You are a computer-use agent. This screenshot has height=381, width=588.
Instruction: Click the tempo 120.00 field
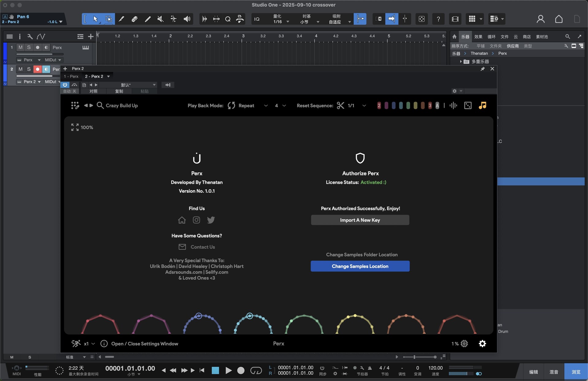pyautogui.click(x=435, y=368)
